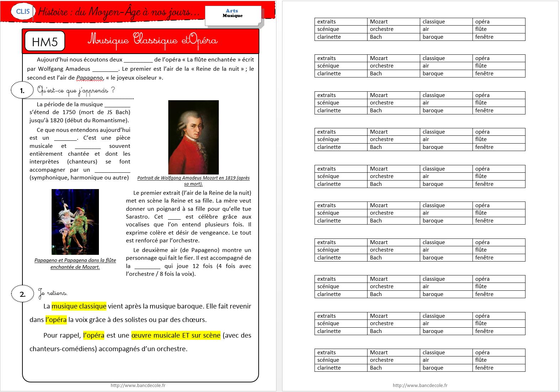Click the dotted circle numbered 1

[22, 90]
